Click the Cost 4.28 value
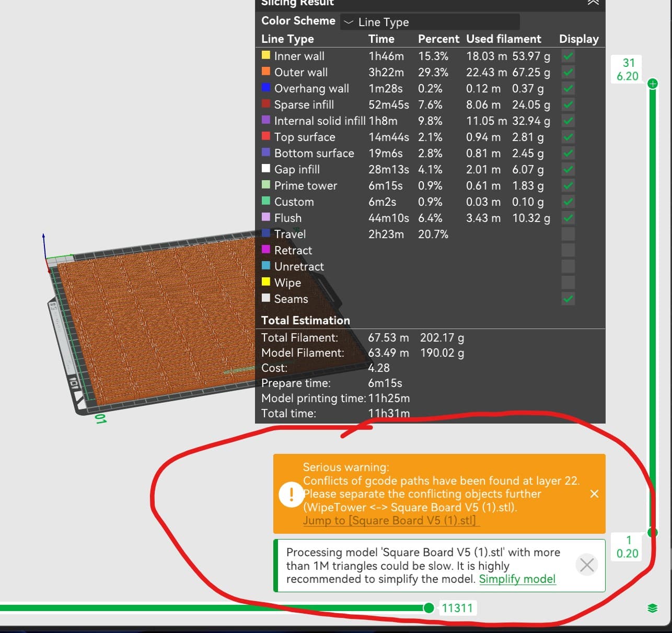The height and width of the screenshot is (633, 672). [x=379, y=368]
